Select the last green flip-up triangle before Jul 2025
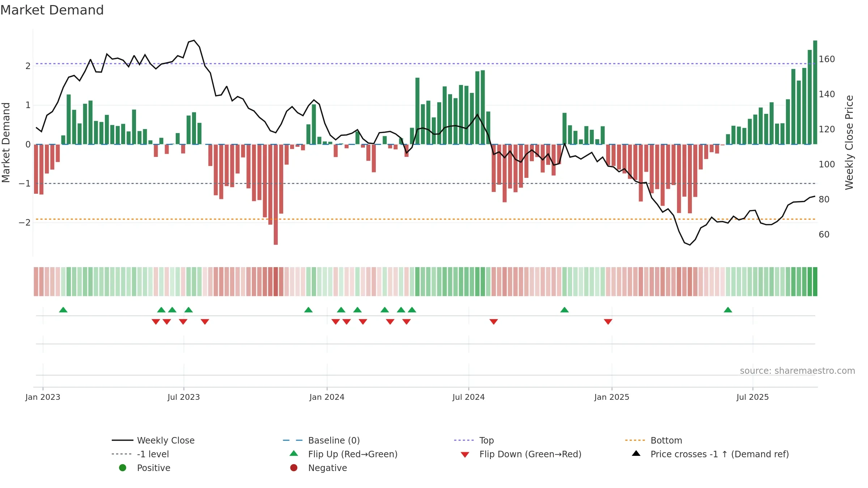Screen dimensions: 868x488 728,310
